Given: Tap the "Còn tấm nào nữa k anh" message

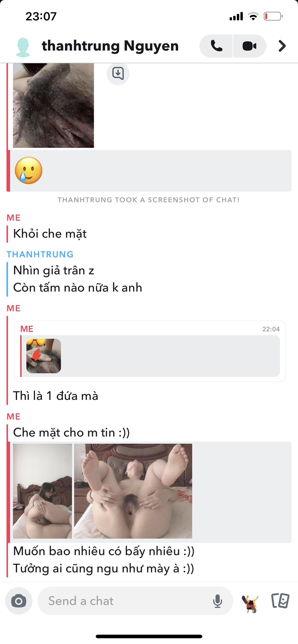Looking at the screenshot, I should point(78,288).
